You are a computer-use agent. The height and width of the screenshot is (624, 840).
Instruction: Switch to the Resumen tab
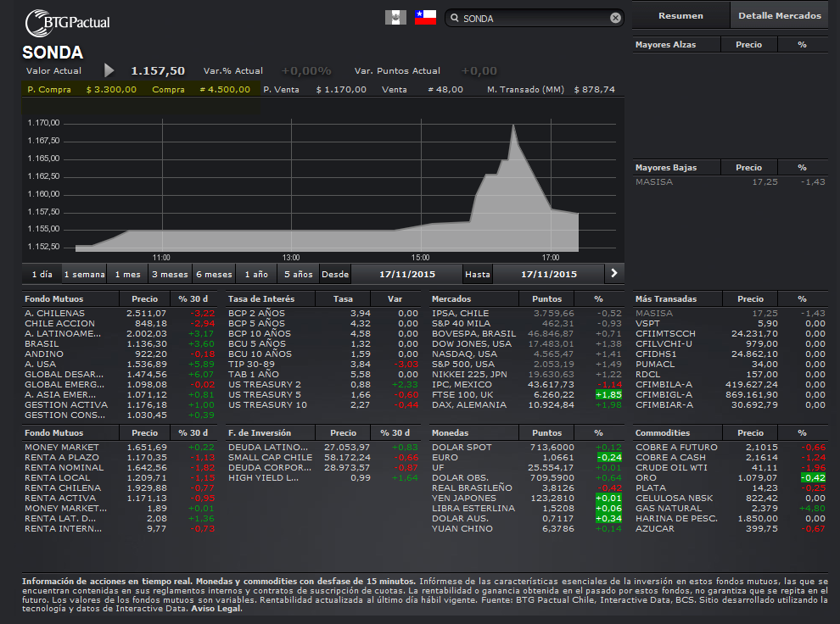pyautogui.click(x=680, y=15)
